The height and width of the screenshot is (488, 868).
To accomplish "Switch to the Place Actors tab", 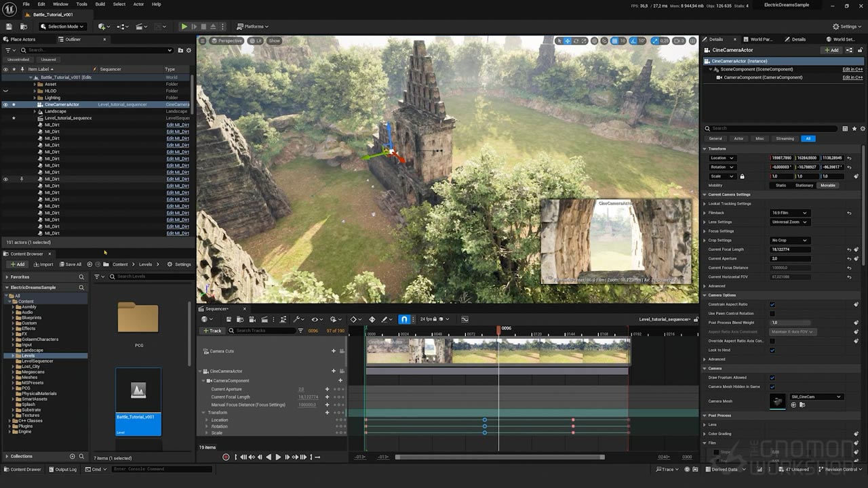I will pyautogui.click(x=22, y=39).
